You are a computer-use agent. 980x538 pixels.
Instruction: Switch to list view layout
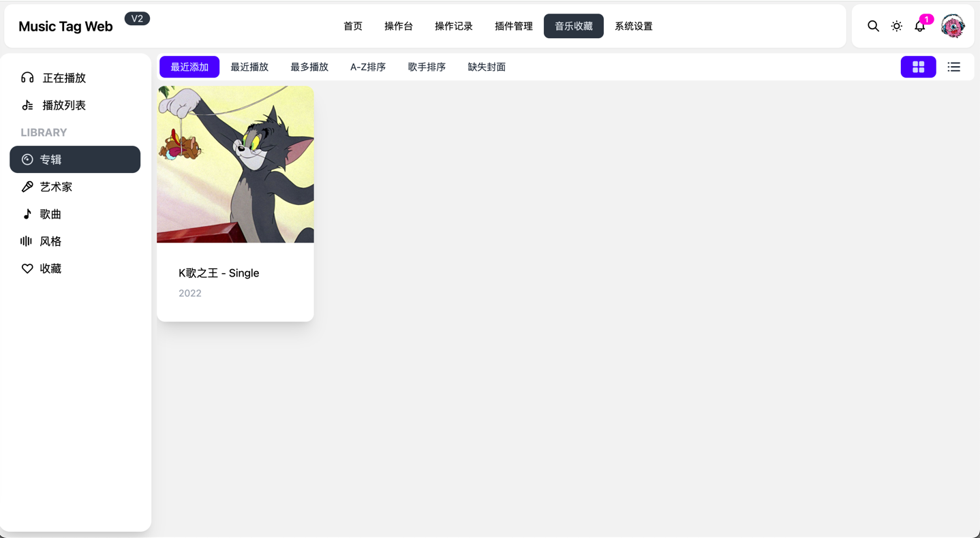[x=953, y=67]
